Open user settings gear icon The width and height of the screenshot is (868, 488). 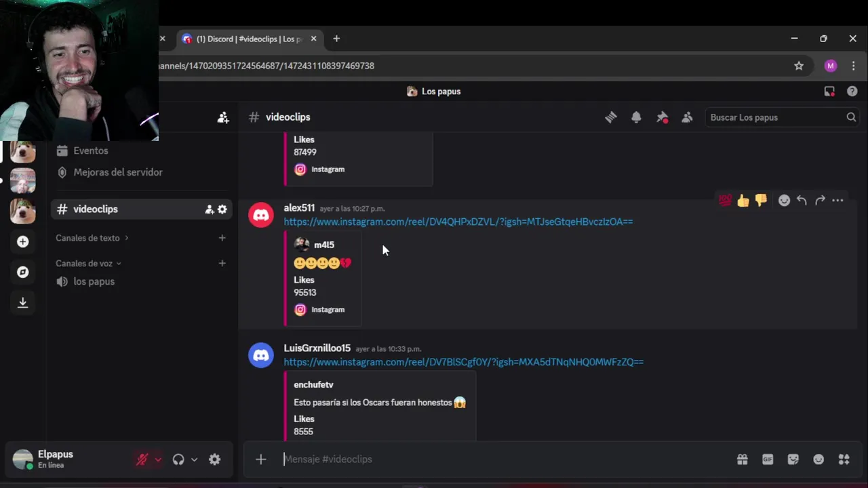(x=214, y=460)
